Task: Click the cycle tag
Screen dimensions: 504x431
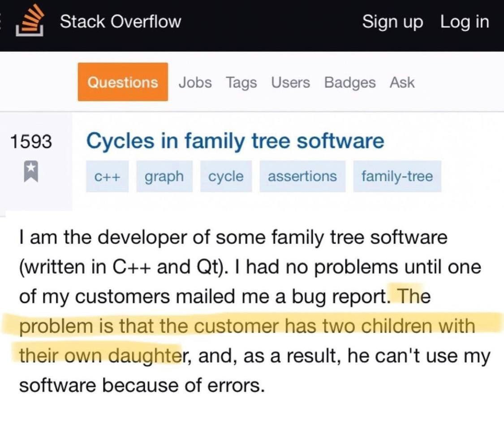Action: pyautogui.click(x=226, y=176)
